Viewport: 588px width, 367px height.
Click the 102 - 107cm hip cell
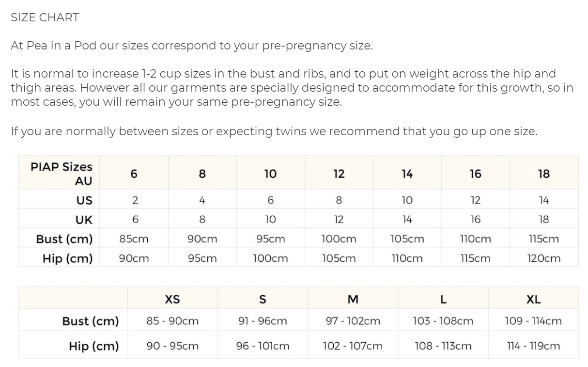[353, 346]
